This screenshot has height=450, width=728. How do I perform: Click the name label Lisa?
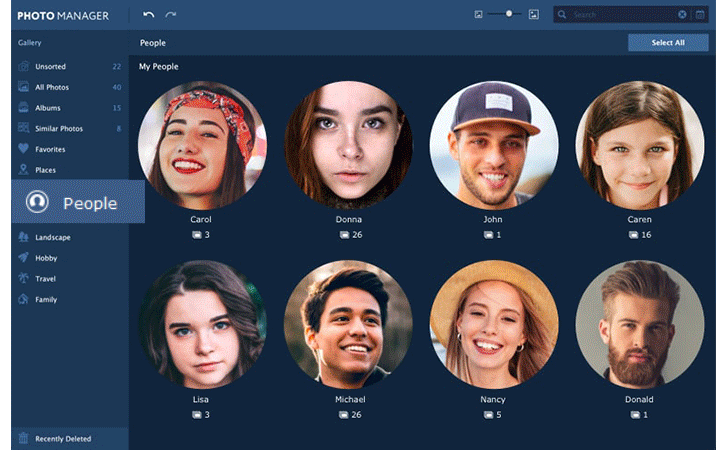point(201,399)
